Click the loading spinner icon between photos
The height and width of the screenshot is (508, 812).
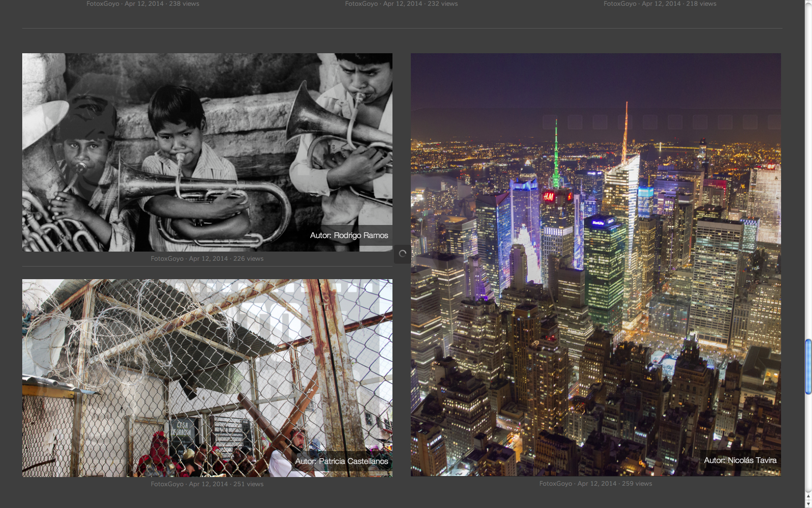click(402, 254)
